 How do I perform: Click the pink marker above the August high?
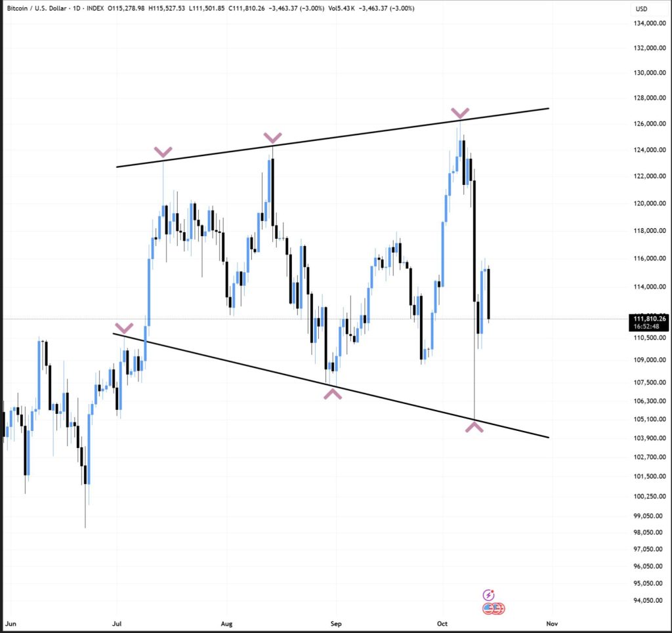(272, 138)
